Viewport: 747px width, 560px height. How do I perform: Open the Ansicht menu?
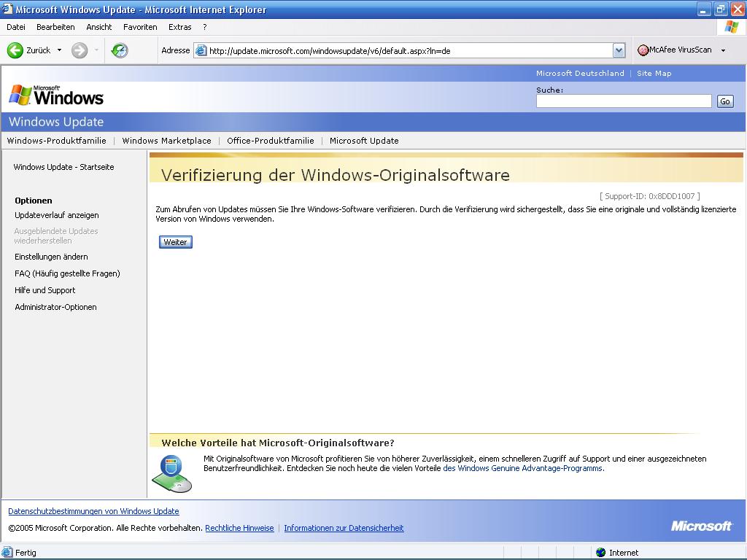[99, 27]
